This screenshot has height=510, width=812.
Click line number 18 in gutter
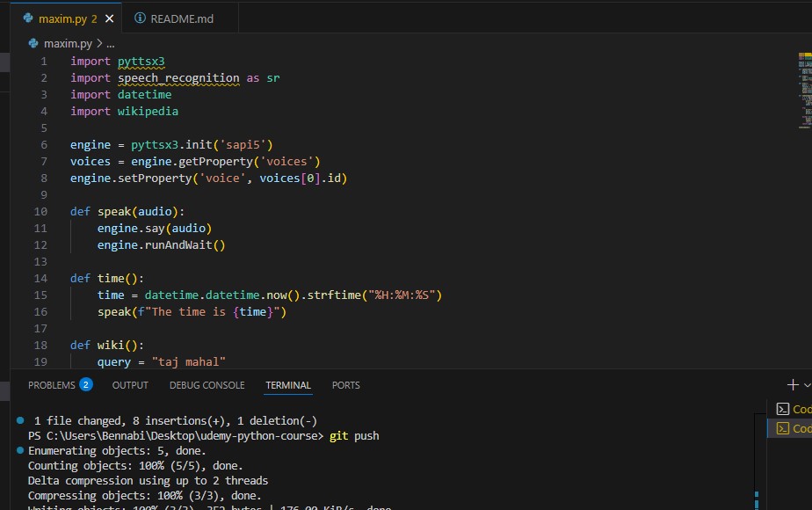(x=40, y=346)
